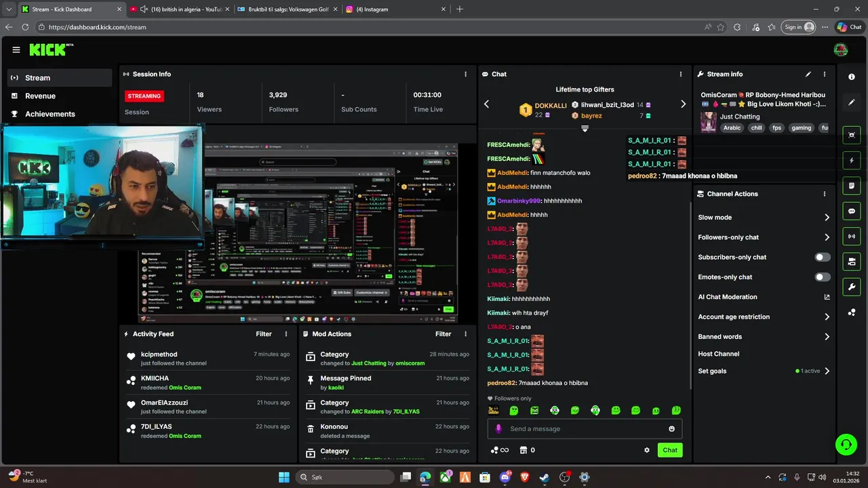Click green Chat send button

670,450
